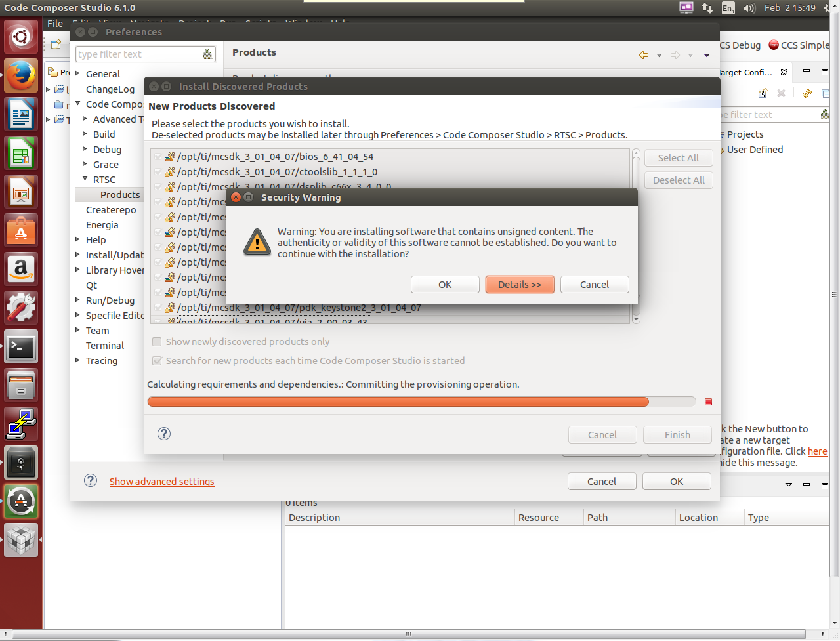
Task: Click the provisioning progress bar
Action: point(421,402)
